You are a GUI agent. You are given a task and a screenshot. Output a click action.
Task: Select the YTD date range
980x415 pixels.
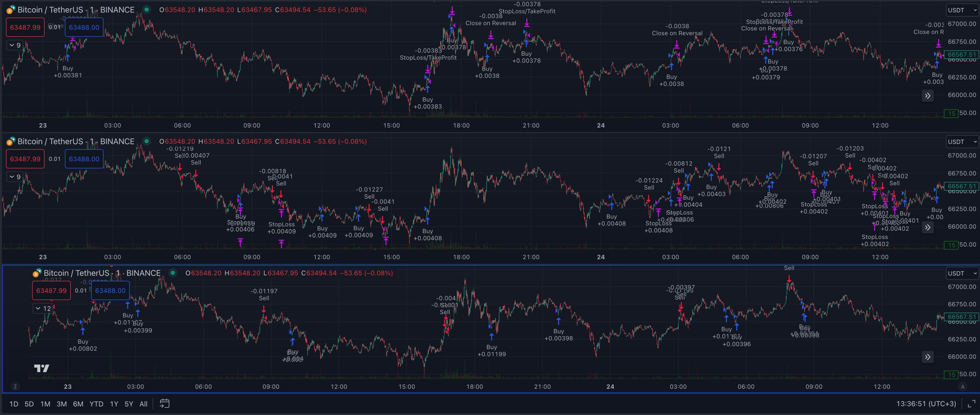pyautogui.click(x=96, y=404)
